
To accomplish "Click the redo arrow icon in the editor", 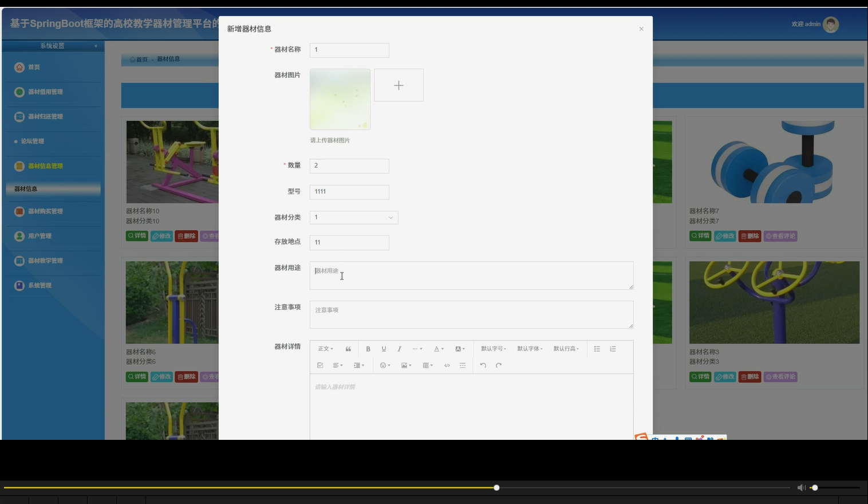I will 498,365.
